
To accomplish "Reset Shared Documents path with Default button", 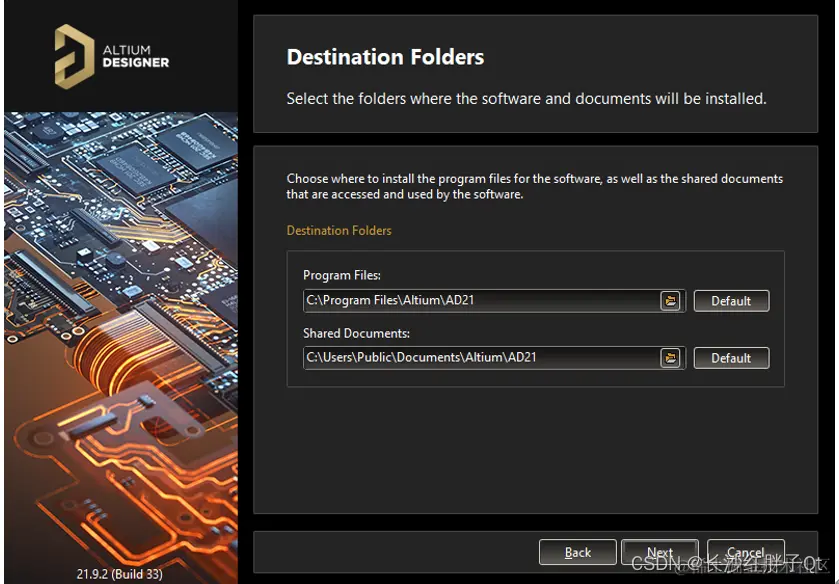I will [x=731, y=358].
